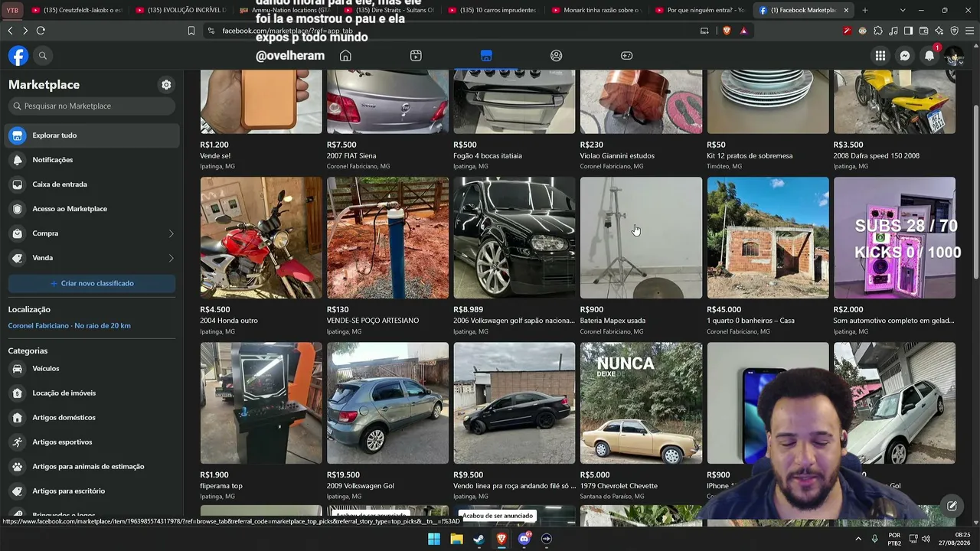This screenshot has height=551, width=980.
Task: Show hidden system tray icons chevron
Action: point(860,539)
